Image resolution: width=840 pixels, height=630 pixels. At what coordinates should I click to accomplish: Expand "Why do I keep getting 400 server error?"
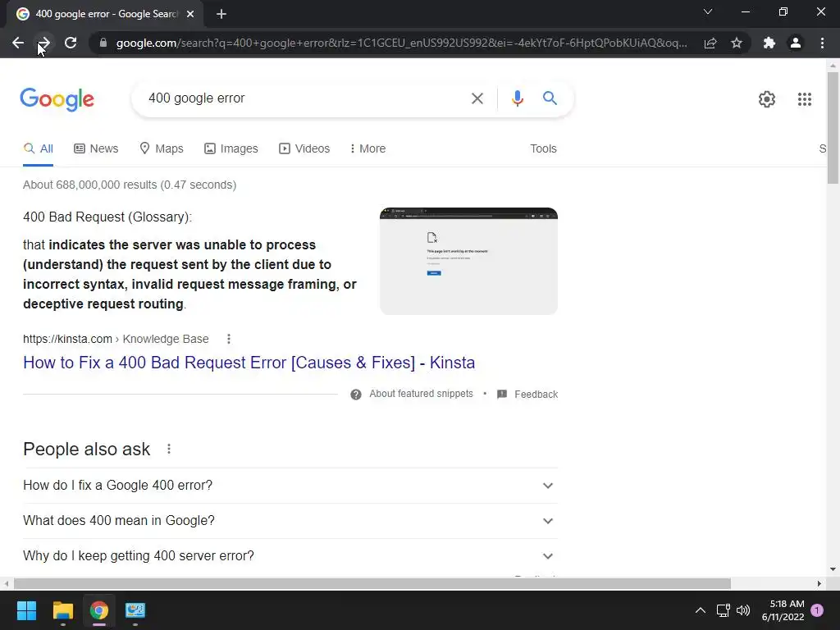coord(290,556)
